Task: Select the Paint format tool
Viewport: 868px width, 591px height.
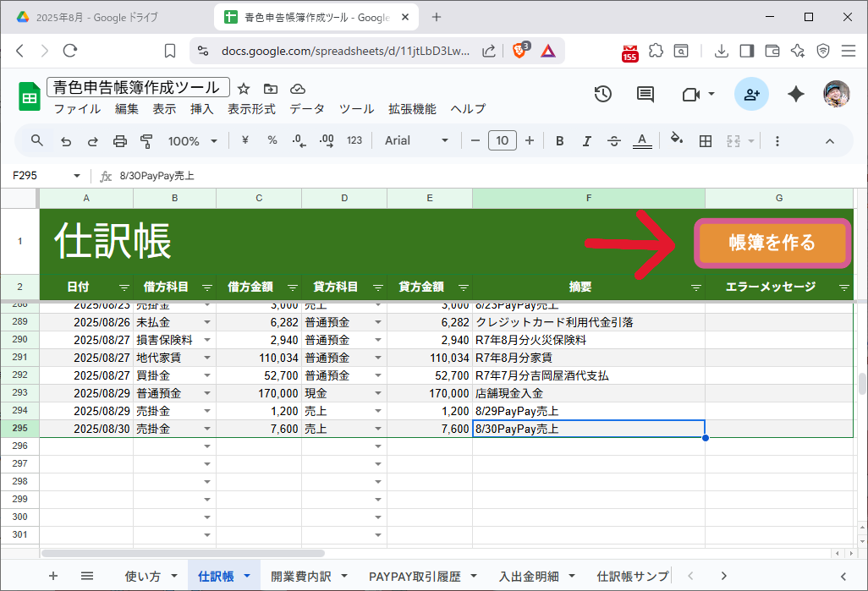Action: pos(145,140)
